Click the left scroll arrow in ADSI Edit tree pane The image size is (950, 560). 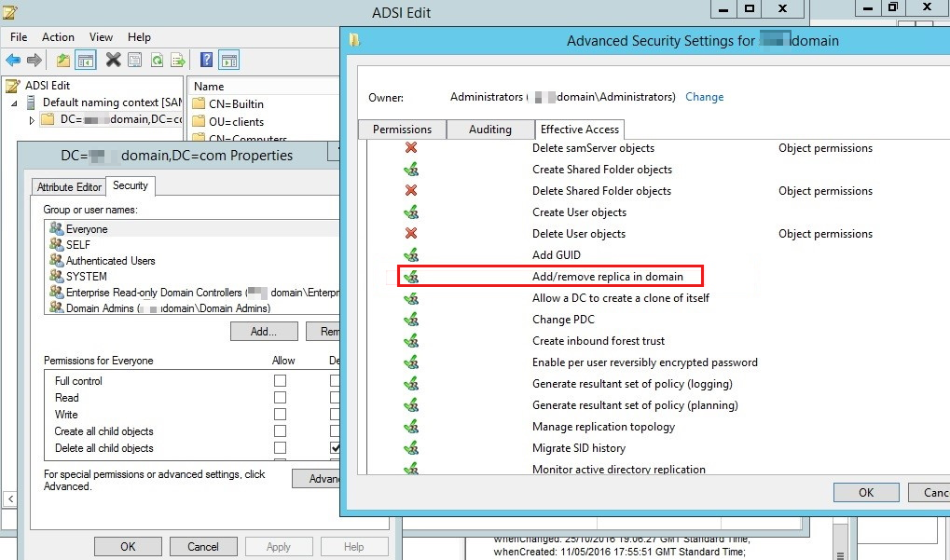click(10, 499)
